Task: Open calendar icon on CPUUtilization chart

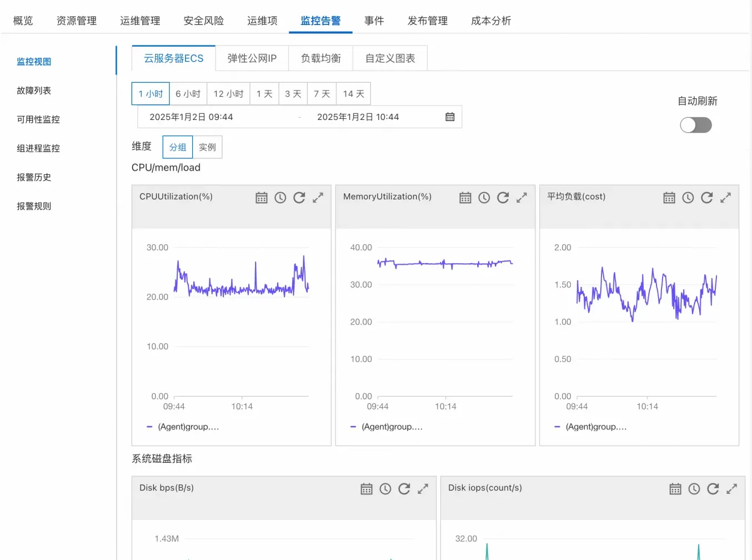Action: tap(262, 198)
